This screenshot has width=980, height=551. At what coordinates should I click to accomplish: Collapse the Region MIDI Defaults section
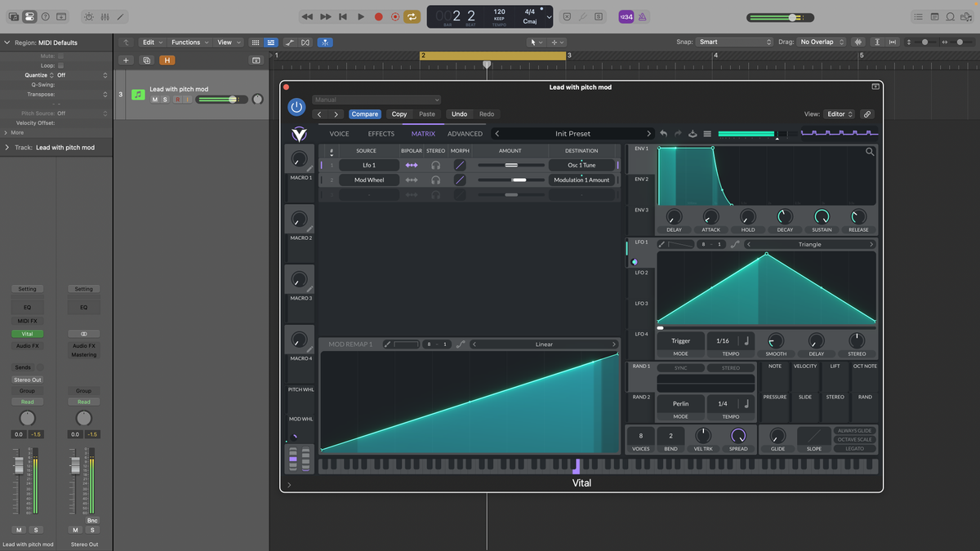coord(7,42)
